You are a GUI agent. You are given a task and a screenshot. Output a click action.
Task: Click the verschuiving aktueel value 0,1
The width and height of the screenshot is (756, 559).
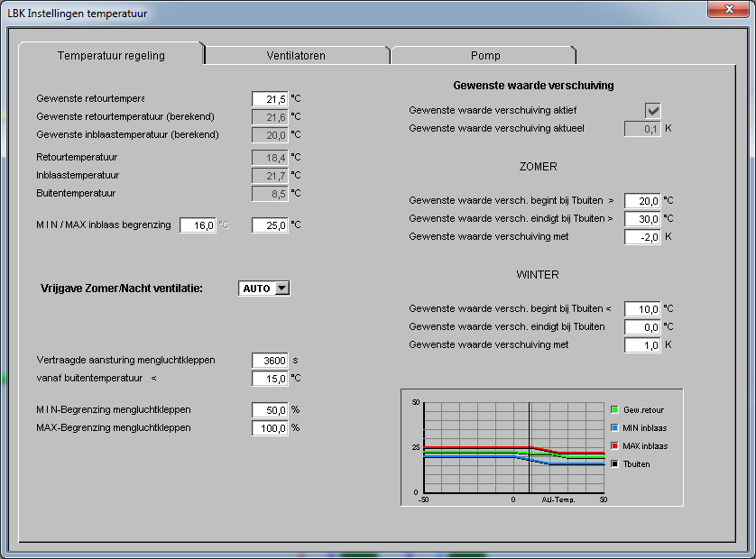[x=642, y=129]
